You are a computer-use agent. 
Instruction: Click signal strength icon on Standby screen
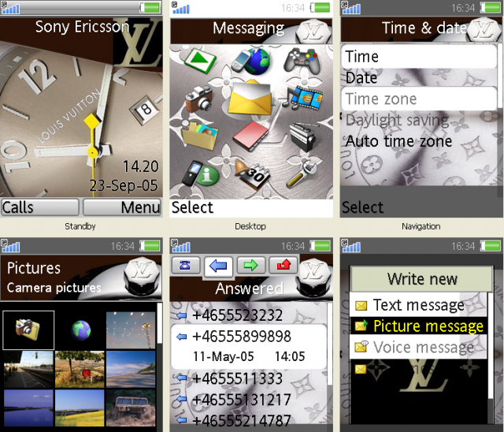click(9, 8)
